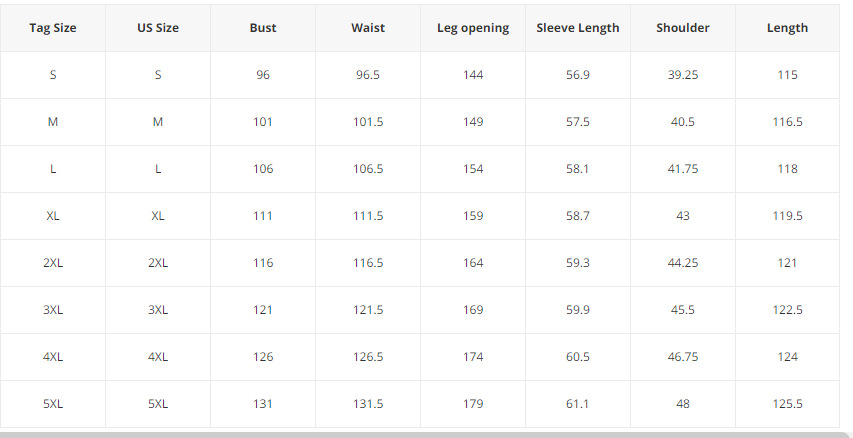Screen dimensions: 853x438
Task: Click sleeve length value 57.5 for size M
Action: click(578, 122)
